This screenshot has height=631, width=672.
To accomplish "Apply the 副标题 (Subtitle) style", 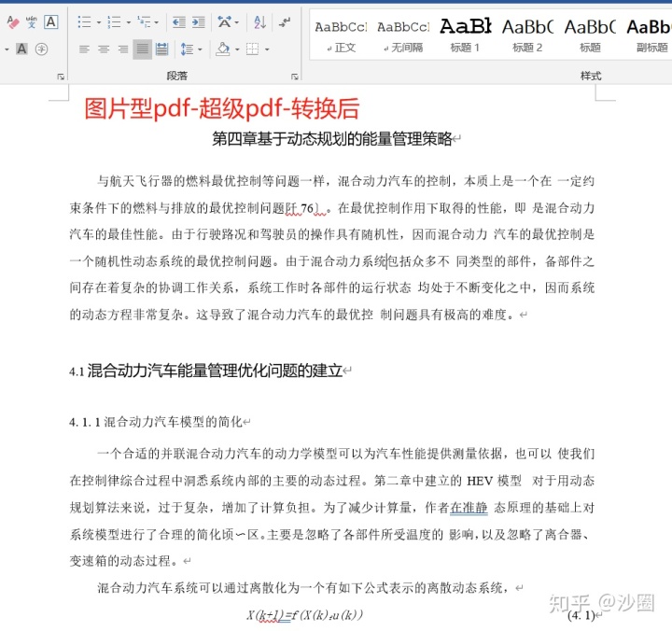I will [x=649, y=36].
